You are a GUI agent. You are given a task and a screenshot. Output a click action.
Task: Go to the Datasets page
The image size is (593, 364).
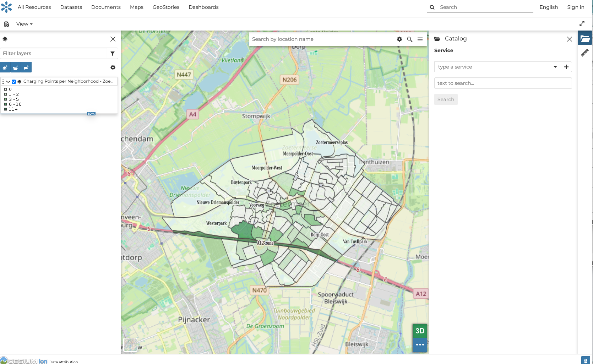pyautogui.click(x=71, y=7)
